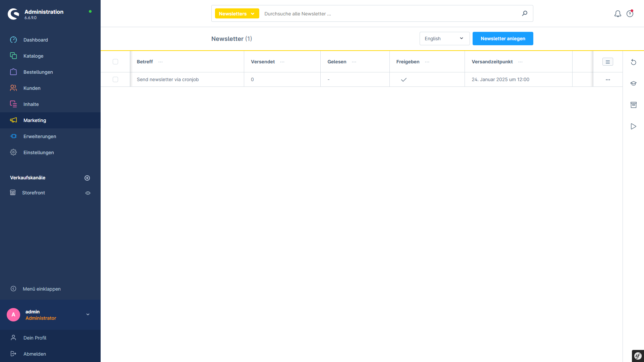Click the search magnifier icon

[525, 13]
